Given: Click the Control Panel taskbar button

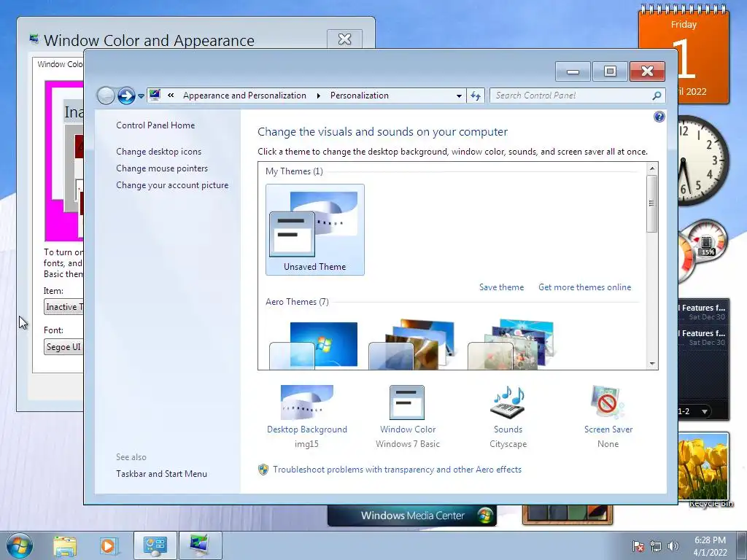Looking at the screenshot, I should (x=155, y=545).
